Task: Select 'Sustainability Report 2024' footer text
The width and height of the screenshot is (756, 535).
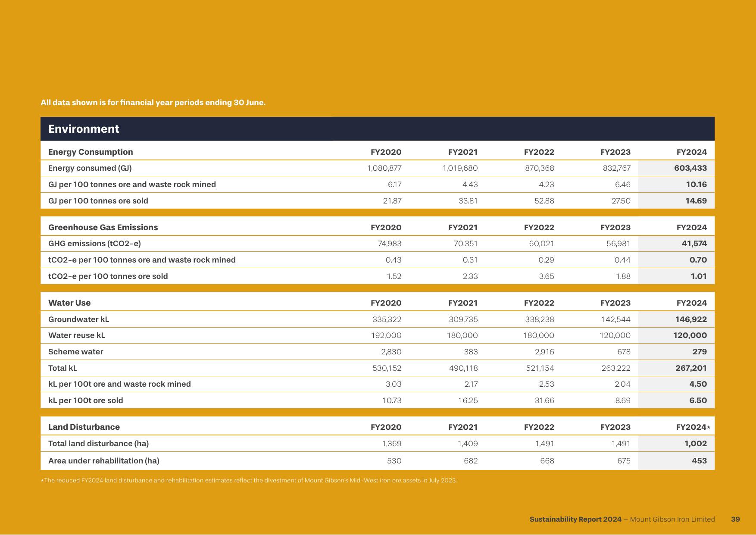Action: (575, 519)
